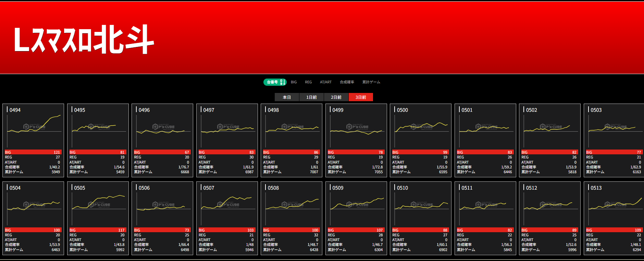Open the 2日前 data tab
The height and width of the screenshot is (261, 644).
[336, 97]
